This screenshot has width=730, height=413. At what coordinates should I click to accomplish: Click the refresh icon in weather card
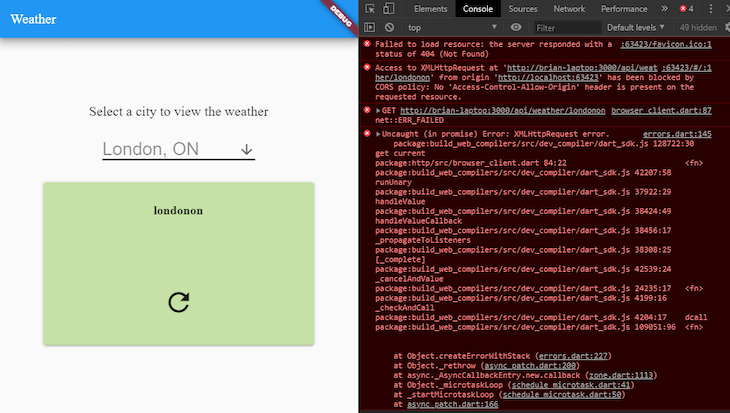click(x=179, y=302)
